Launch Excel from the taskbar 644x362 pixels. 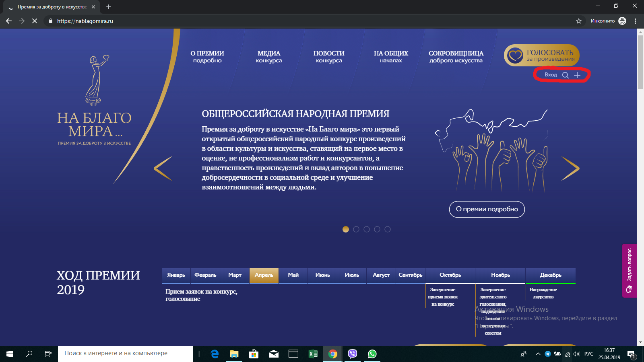click(x=313, y=354)
